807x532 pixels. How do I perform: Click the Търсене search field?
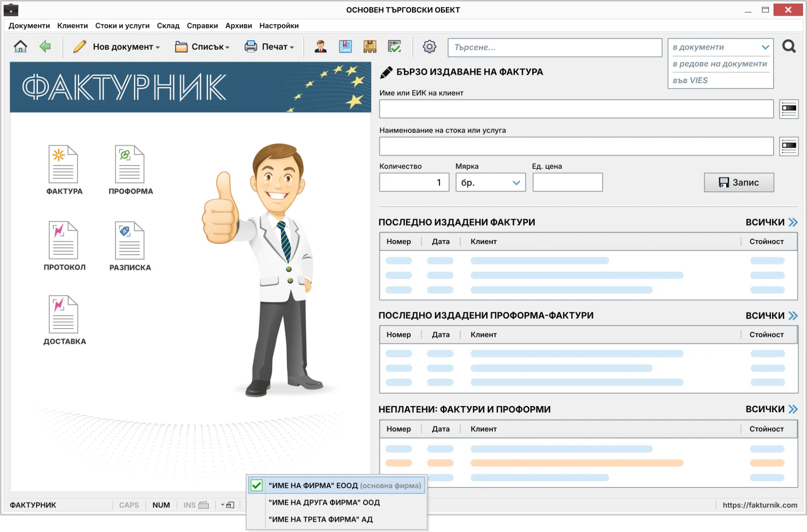555,47
